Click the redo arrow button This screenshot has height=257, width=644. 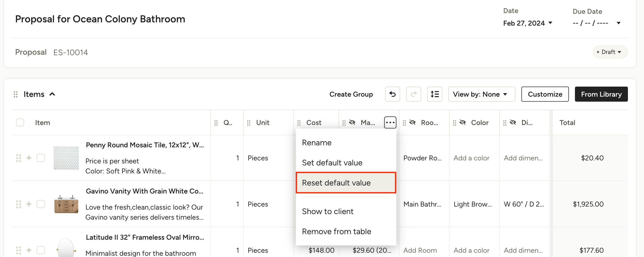pos(413,94)
